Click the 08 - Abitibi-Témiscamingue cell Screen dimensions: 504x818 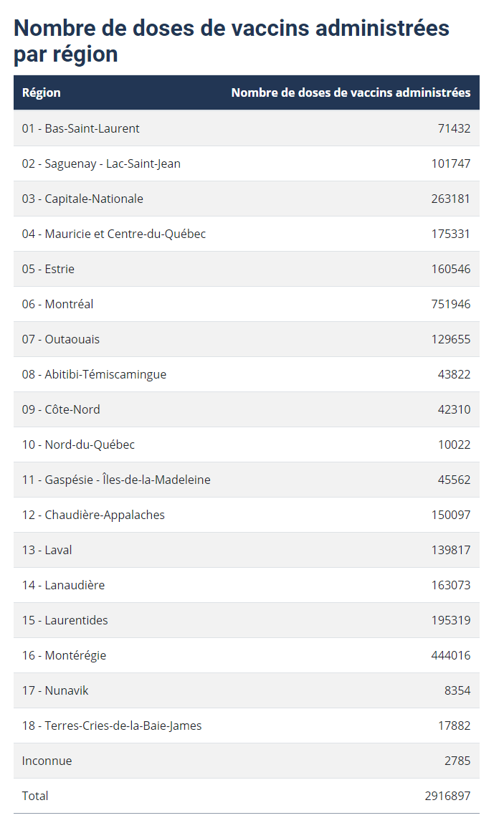94,374
